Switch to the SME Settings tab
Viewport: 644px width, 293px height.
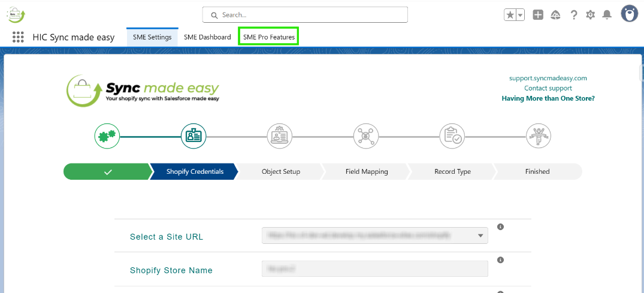152,37
